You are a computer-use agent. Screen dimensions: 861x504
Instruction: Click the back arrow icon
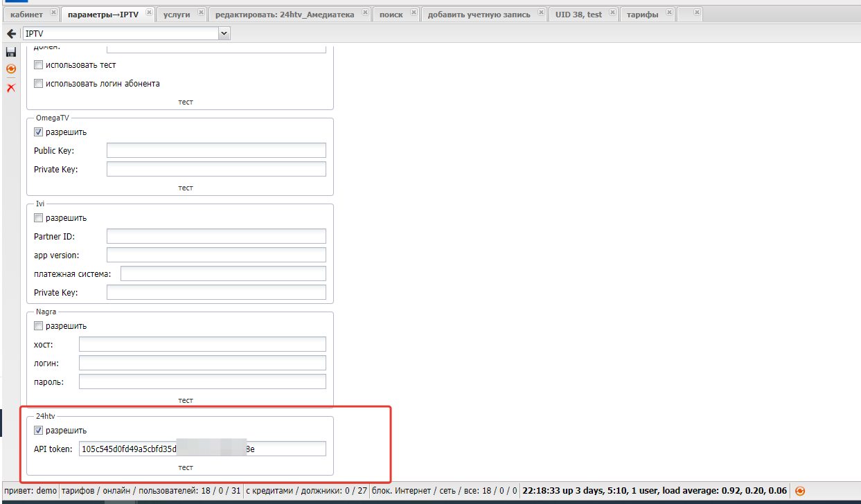pyautogui.click(x=11, y=33)
